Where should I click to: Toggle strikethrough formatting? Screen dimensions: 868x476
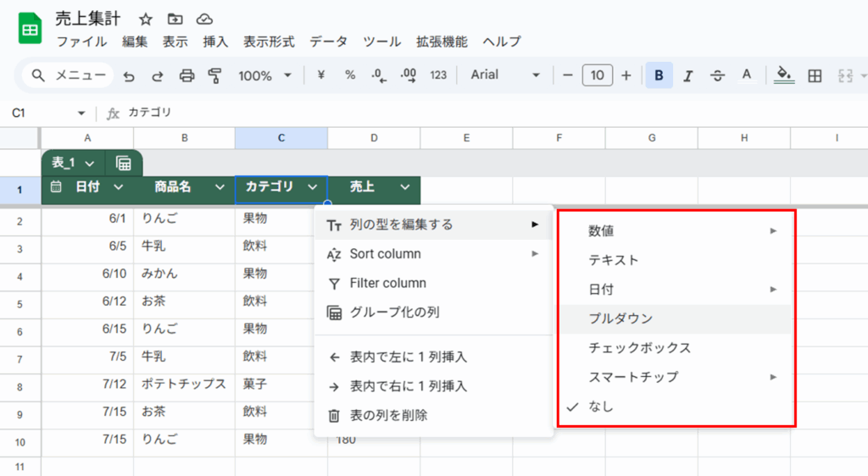click(x=717, y=75)
